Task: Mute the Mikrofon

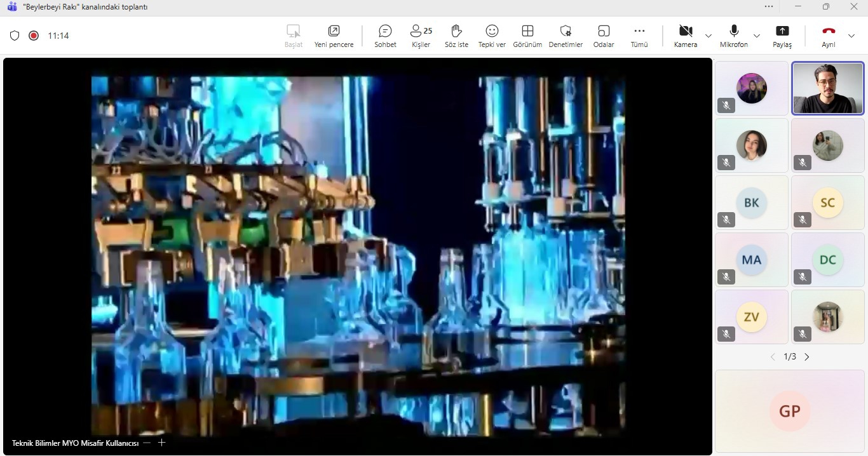Action: (x=733, y=36)
